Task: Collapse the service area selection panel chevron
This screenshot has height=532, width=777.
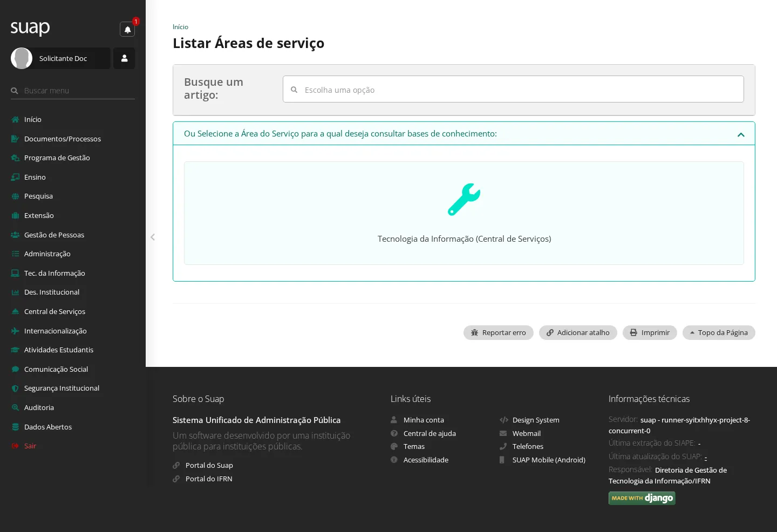Action: (x=741, y=134)
